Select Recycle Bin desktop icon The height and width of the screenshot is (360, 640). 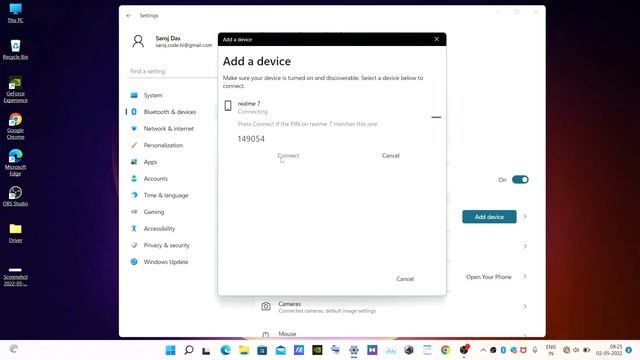(x=16, y=49)
